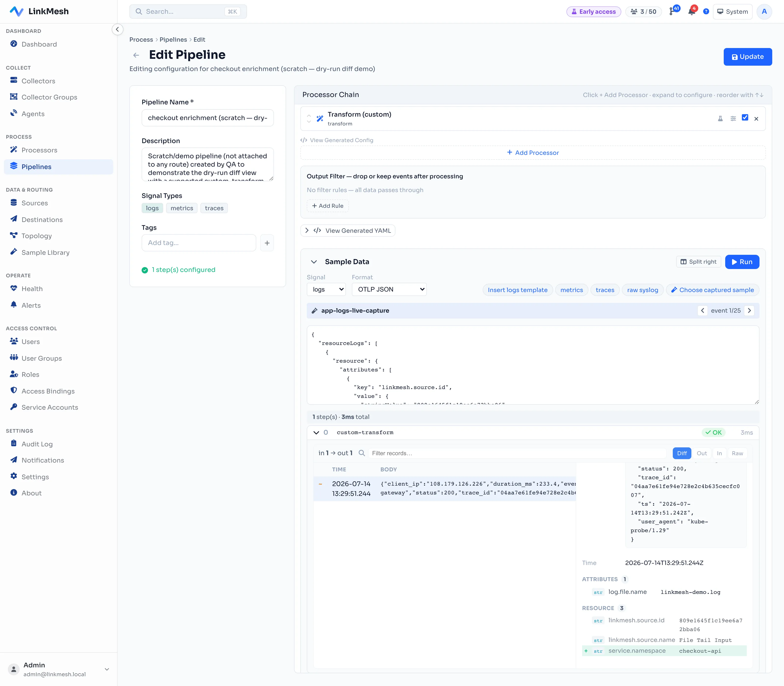784x686 pixels.
Task: Open the branch icon with 41 badge
Action: tap(673, 12)
